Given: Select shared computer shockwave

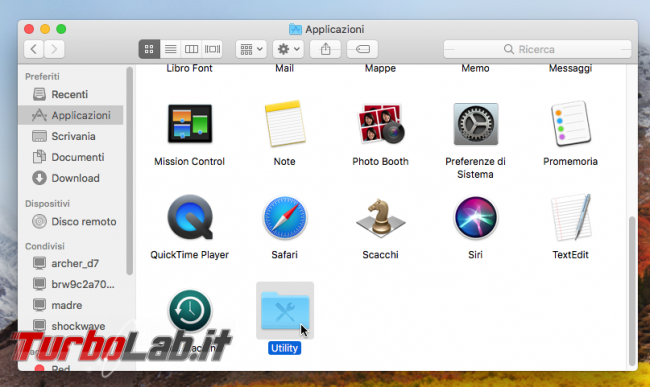Looking at the screenshot, I should click(x=70, y=326).
